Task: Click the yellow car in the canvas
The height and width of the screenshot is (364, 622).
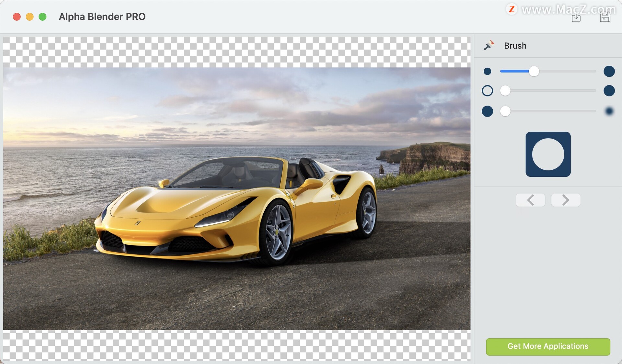Action: pos(227,210)
